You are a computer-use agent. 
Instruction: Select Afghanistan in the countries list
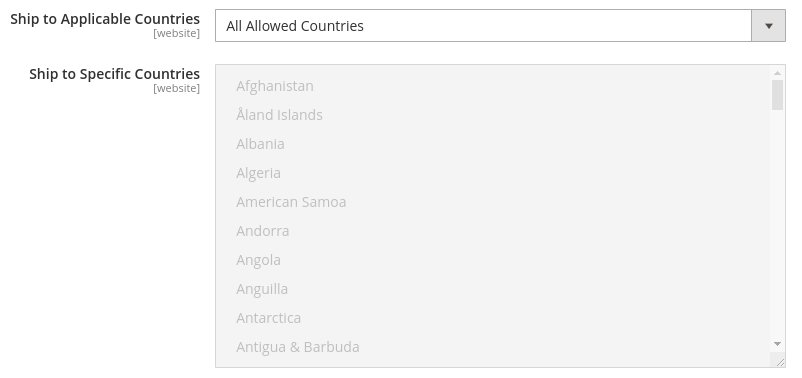(x=275, y=86)
